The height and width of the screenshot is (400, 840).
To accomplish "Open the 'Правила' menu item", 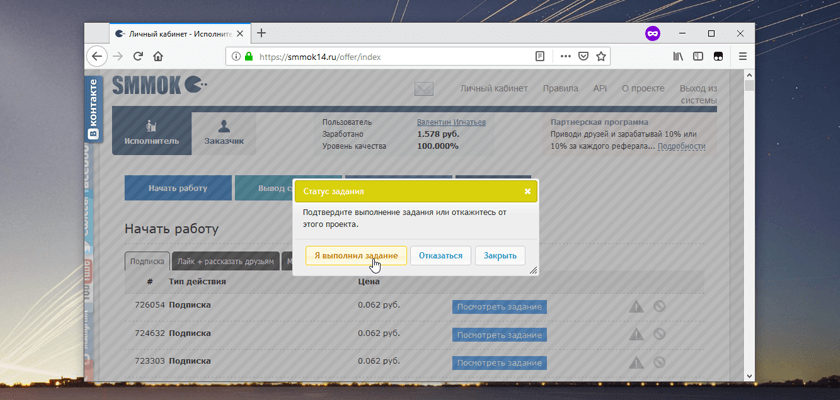I will coord(560,88).
